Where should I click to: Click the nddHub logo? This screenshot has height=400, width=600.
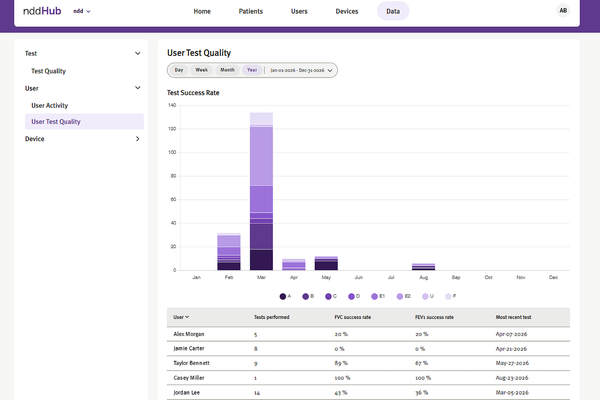(x=42, y=11)
